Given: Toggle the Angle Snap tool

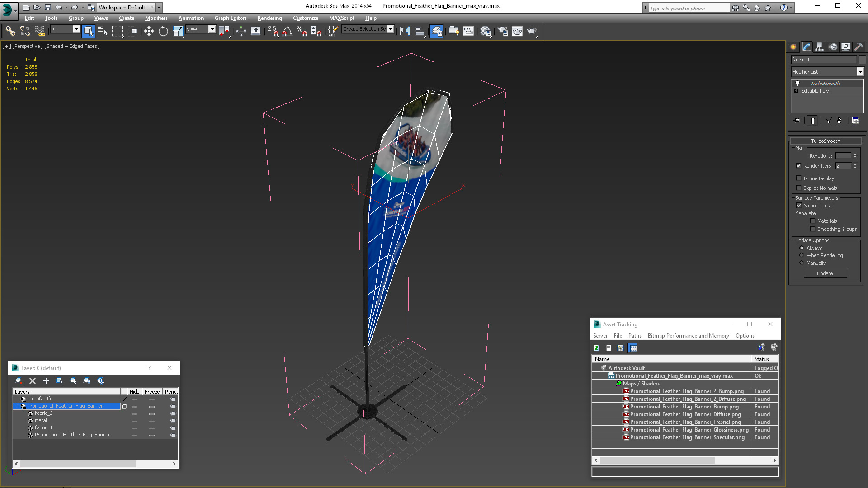Looking at the screenshot, I should click(x=287, y=31).
